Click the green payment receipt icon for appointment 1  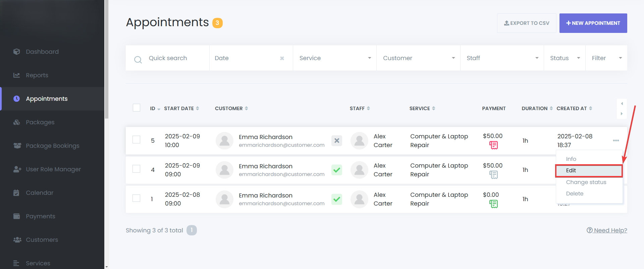click(x=493, y=204)
